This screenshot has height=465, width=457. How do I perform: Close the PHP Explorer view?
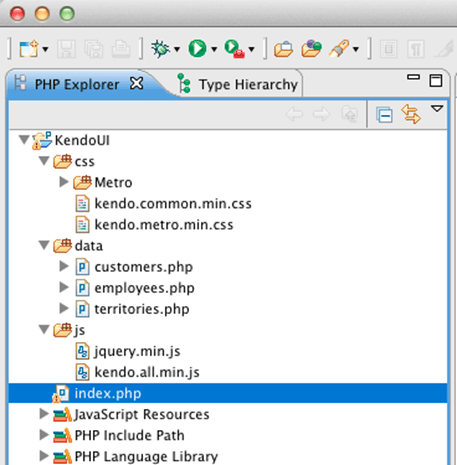click(137, 83)
